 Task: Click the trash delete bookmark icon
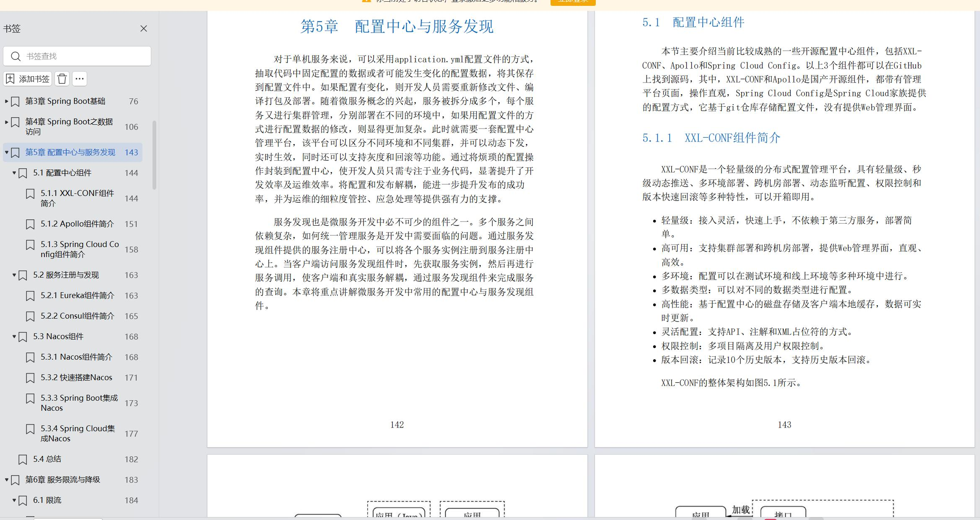[x=62, y=79]
